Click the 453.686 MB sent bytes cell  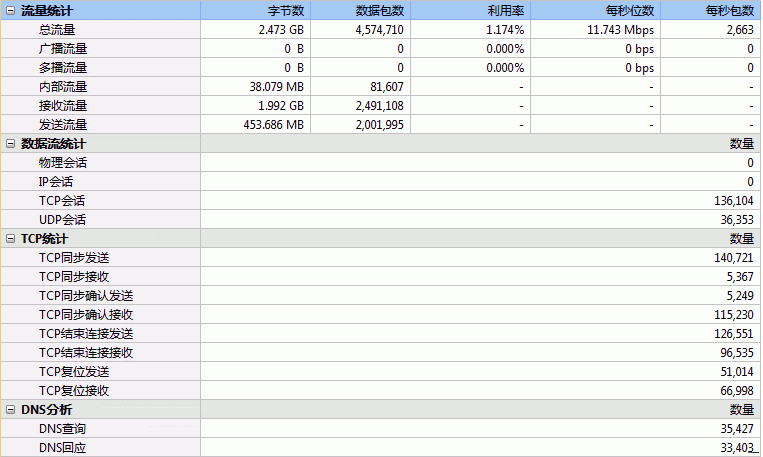click(x=255, y=125)
